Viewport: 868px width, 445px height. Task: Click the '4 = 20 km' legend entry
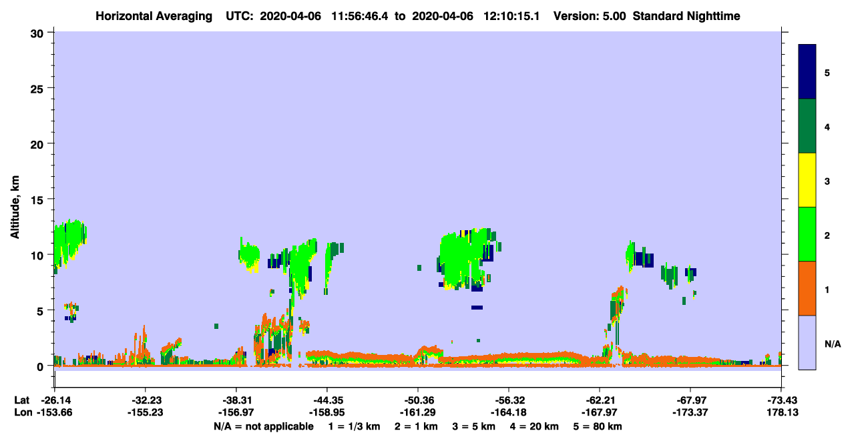coord(535,426)
